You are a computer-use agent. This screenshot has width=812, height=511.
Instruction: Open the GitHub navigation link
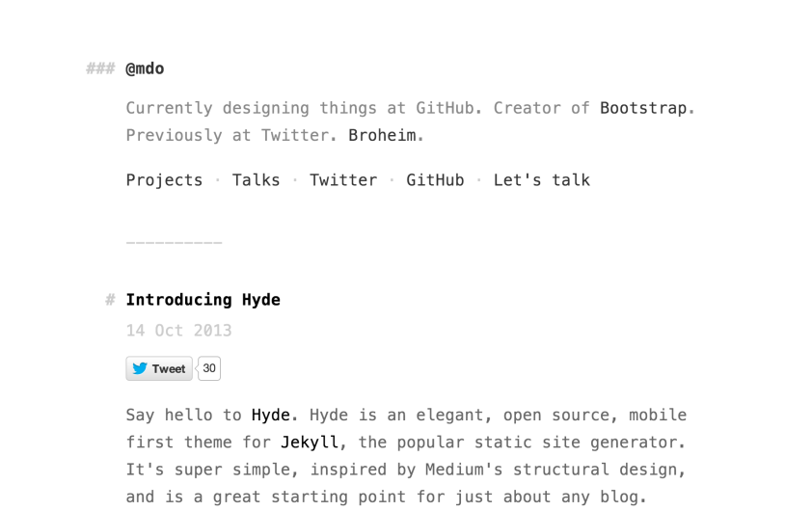(435, 180)
